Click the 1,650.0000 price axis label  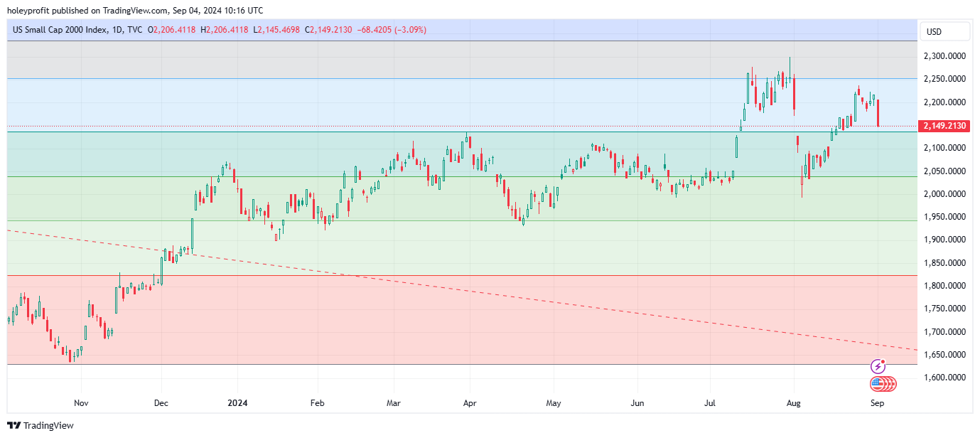click(x=946, y=355)
